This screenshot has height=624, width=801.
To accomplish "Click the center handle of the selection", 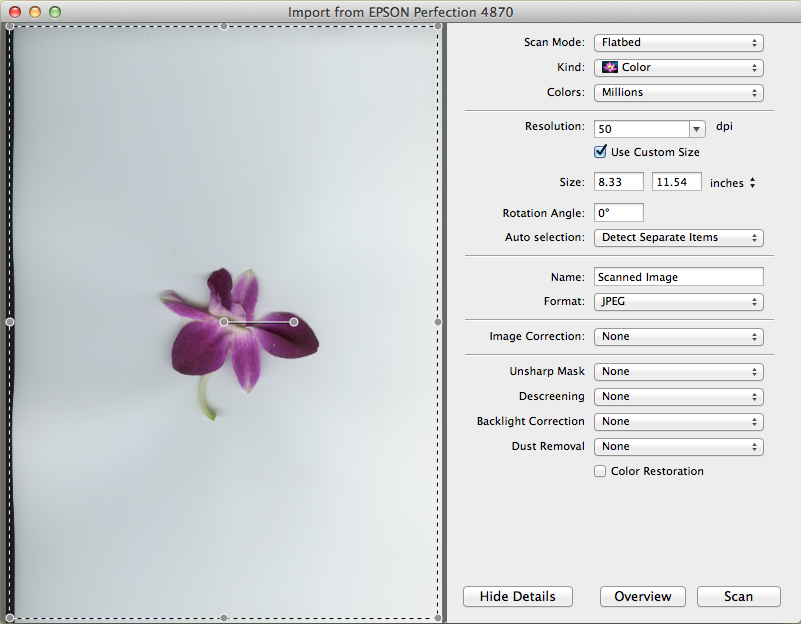I will (x=224, y=322).
